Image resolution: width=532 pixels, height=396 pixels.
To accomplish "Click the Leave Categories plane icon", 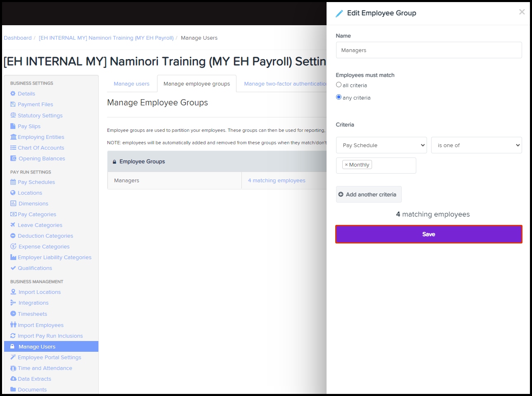I will point(13,225).
